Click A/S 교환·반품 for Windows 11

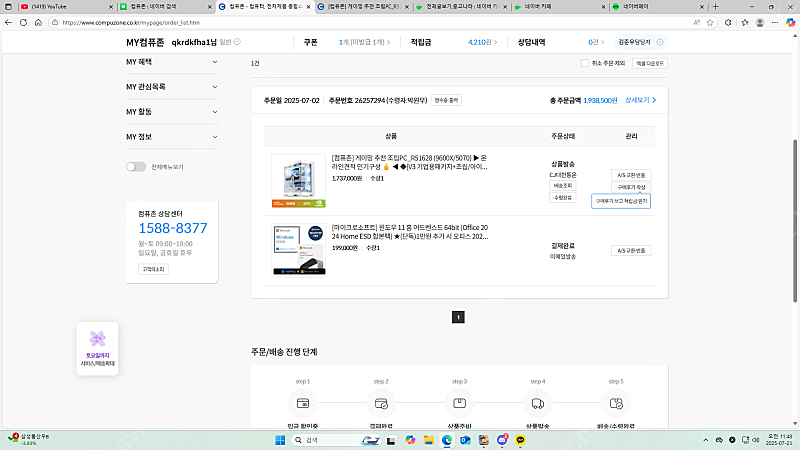tap(631, 251)
